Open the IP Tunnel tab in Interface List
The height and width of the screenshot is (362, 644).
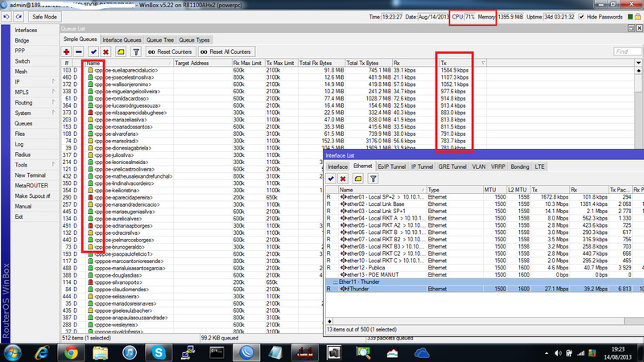coord(422,167)
